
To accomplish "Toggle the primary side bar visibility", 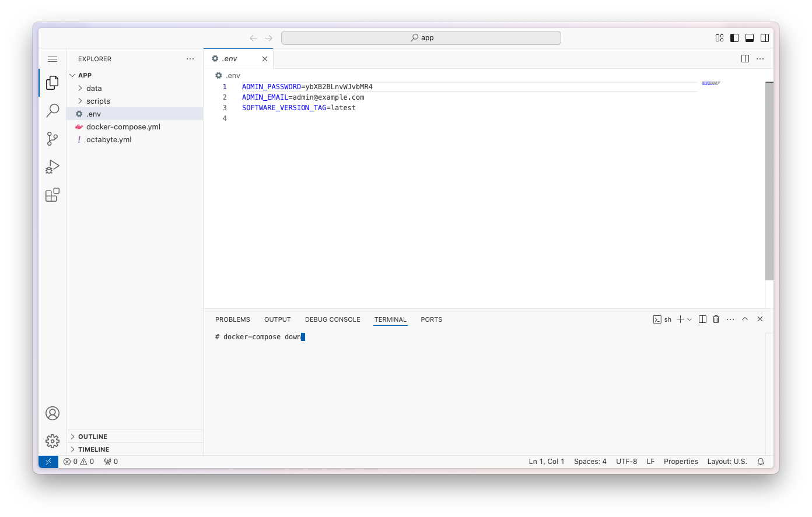I will pos(734,38).
